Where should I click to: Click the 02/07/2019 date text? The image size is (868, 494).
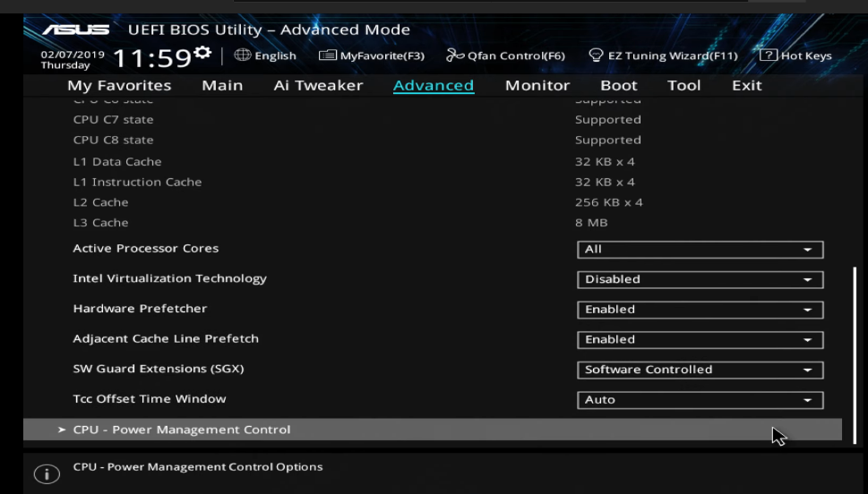click(x=73, y=55)
